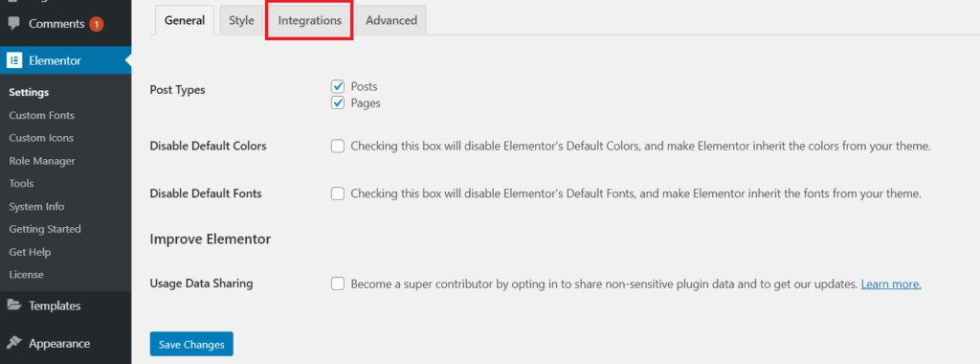Enable Disable Default Colors checkbox
980x364 pixels.
click(x=338, y=147)
